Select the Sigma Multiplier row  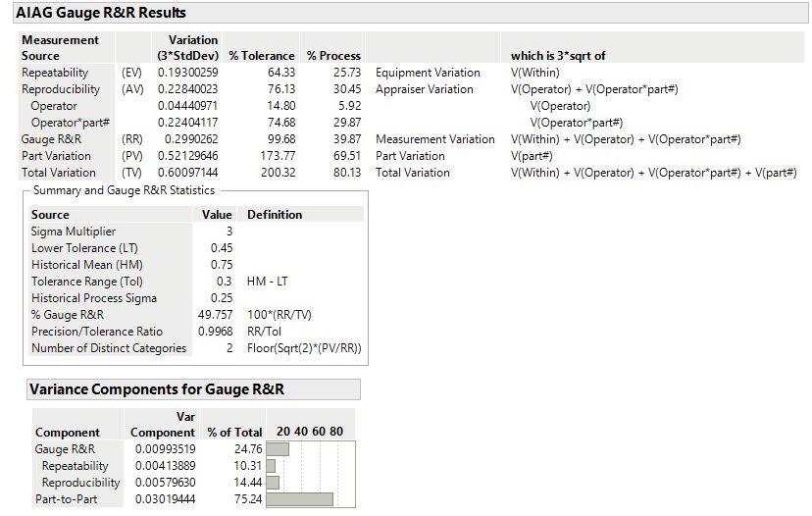(196, 232)
